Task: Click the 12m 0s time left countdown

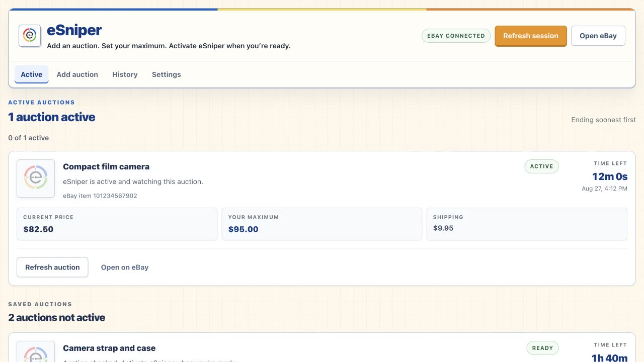Action: (610, 176)
